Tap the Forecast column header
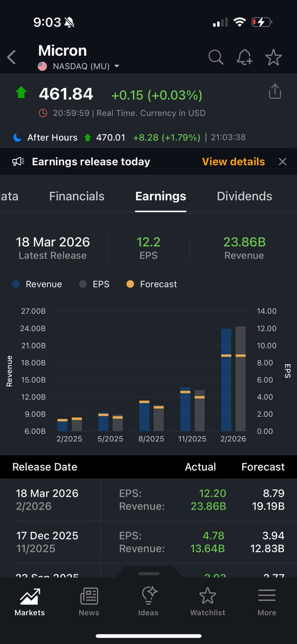 tap(263, 467)
